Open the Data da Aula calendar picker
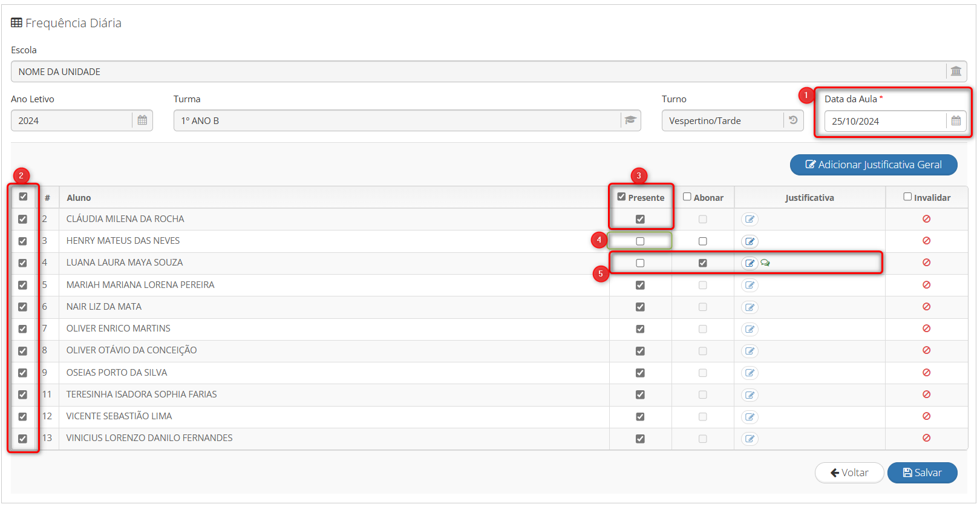Screen dimensions: 980x507 point(956,121)
